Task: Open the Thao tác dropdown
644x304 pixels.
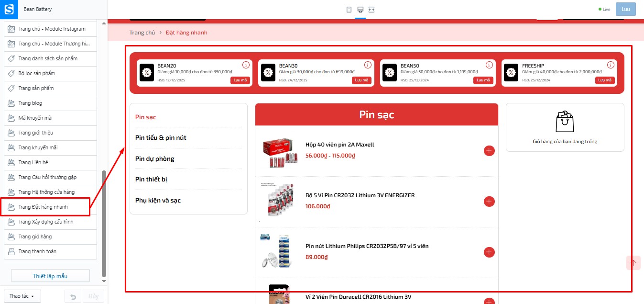Action: point(22,296)
